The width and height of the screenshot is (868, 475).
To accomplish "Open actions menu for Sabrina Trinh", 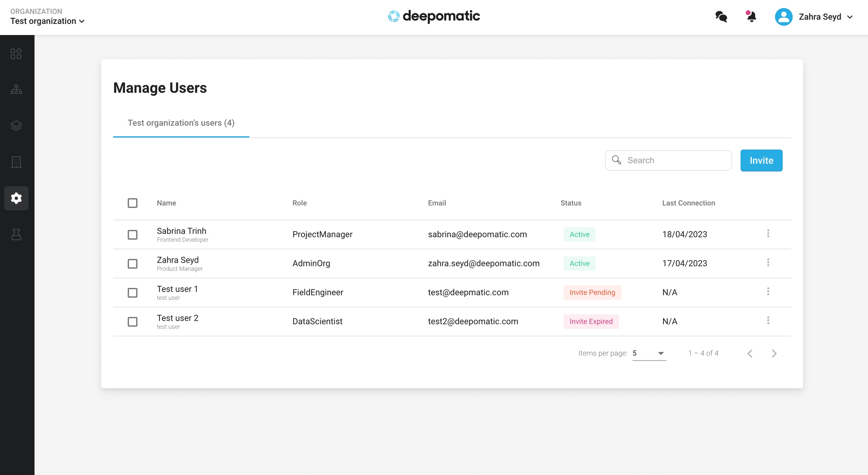I will 768,234.
